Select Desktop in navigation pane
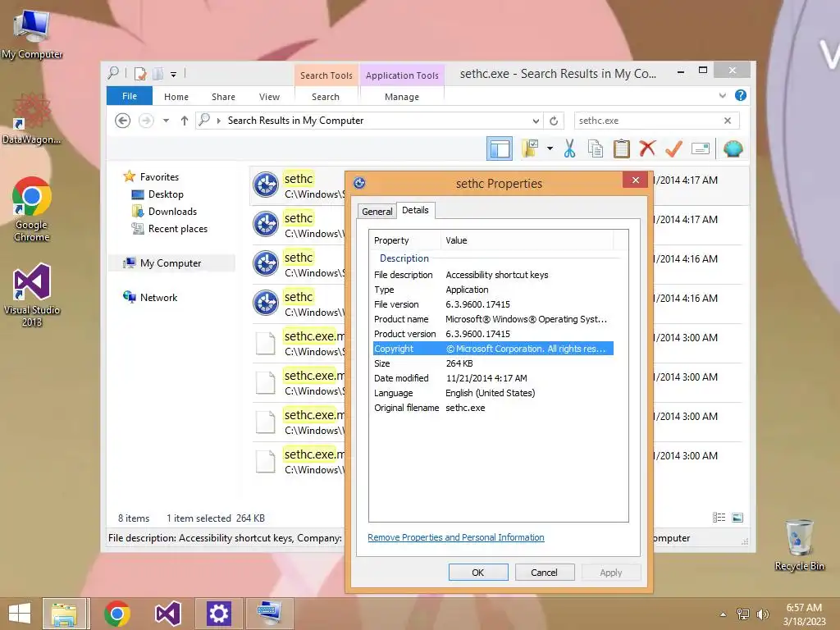The height and width of the screenshot is (630, 840). coord(166,194)
